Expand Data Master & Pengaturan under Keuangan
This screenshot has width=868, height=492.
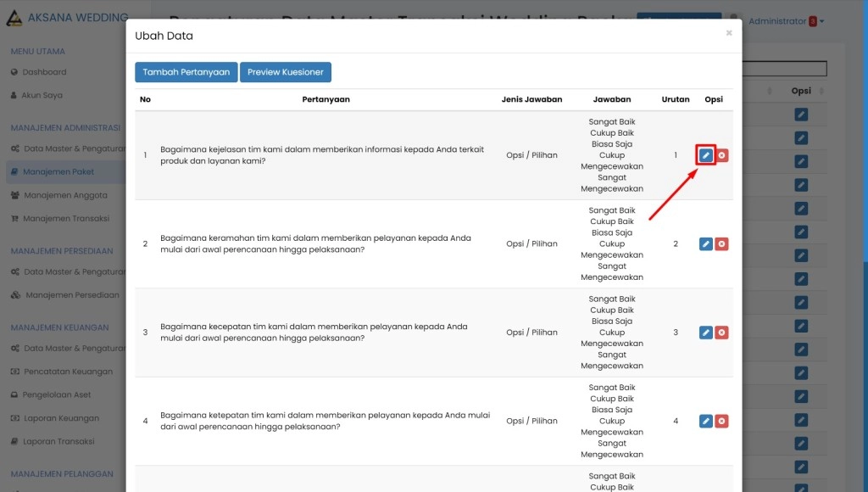(73, 349)
